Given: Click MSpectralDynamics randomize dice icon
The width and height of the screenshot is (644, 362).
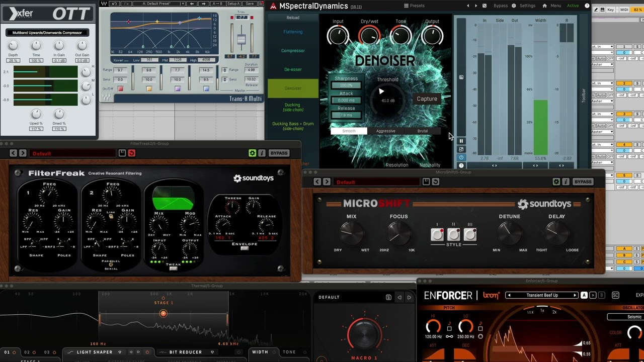Looking at the screenshot, I should (485, 6).
